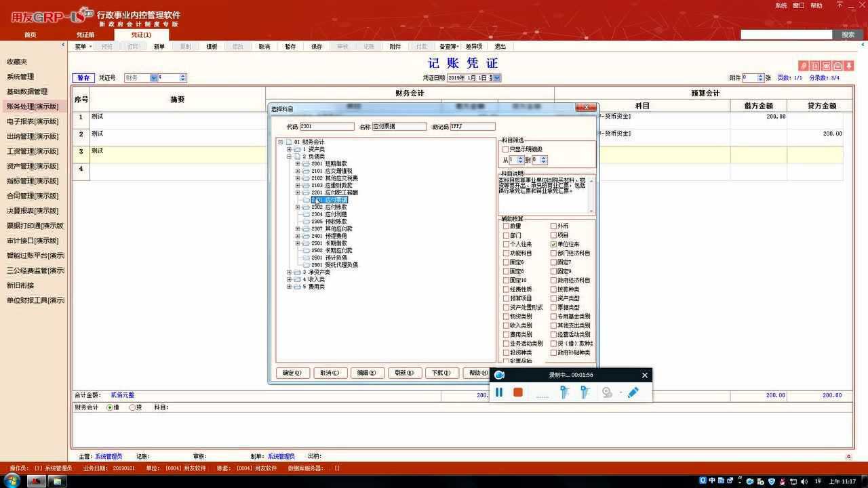This screenshot has width=868, height=488.
Task: Uncheck the 单位往来 auxiliary option
Action: pyautogui.click(x=553, y=244)
